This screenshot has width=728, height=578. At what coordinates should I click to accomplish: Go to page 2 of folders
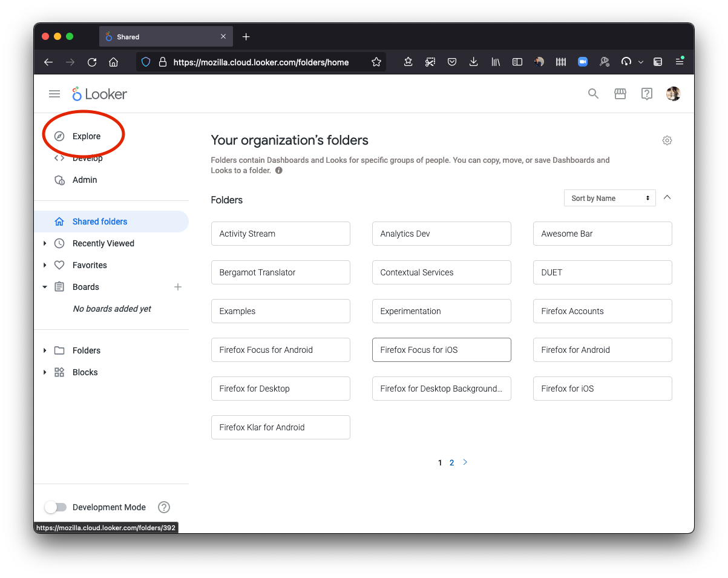pyautogui.click(x=451, y=462)
